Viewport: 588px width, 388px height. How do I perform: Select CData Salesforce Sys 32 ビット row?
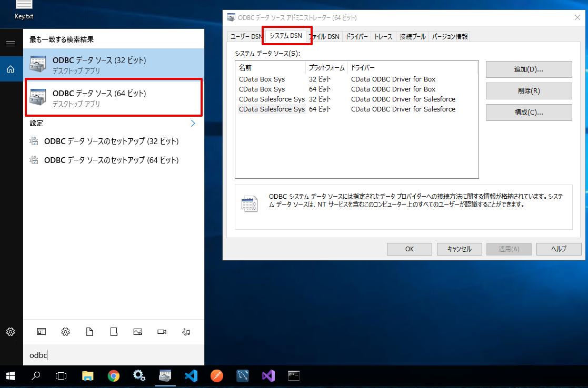pos(356,99)
